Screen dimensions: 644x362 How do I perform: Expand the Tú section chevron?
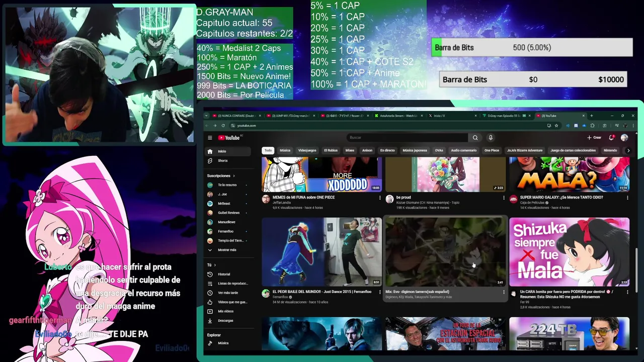pos(215,265)
